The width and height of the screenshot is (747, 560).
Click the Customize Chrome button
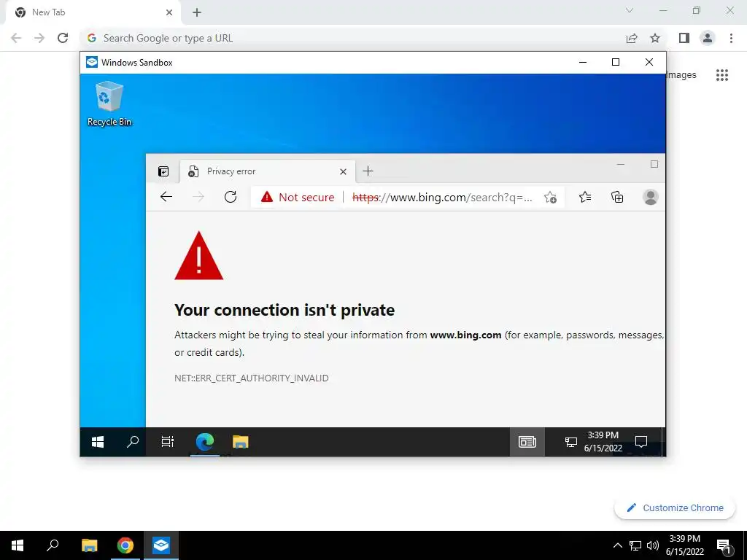coord(675,508)
